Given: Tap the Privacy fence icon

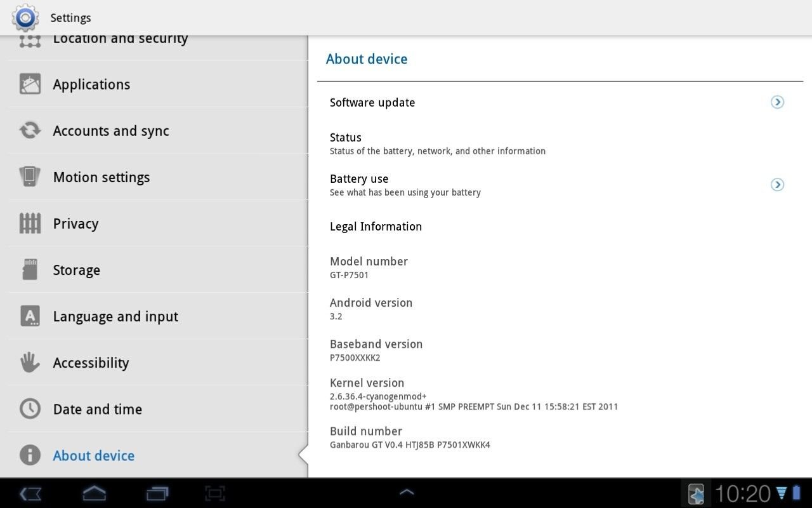Looking at the screenshot, I should pyautogui.click(x=30, y=224).
